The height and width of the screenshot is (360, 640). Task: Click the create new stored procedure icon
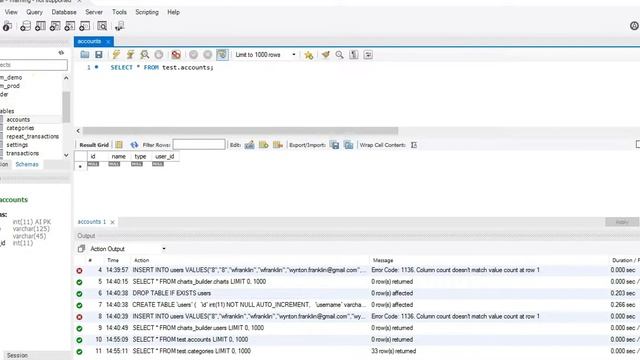pyautogui.click(x=69, y=26)
